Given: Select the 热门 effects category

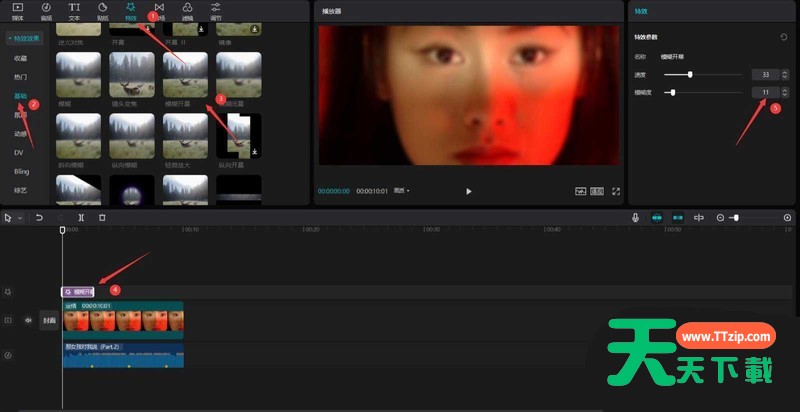Looking at the screenshot, I should coord(20,77).
